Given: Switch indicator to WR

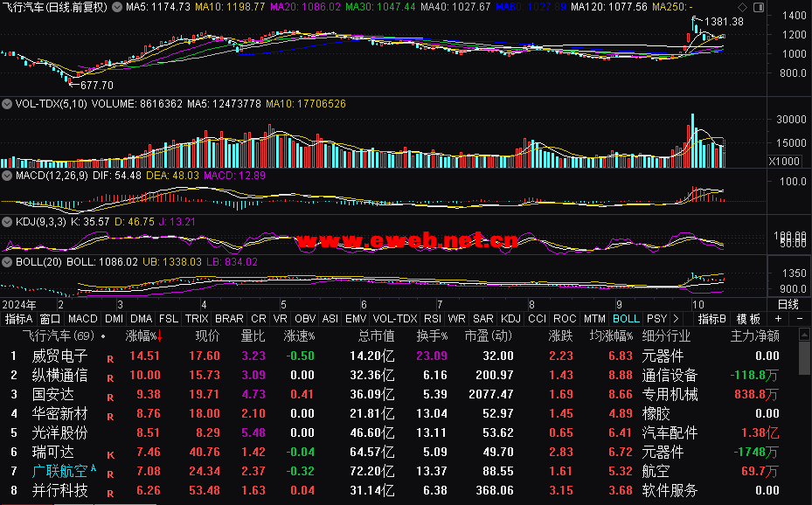Looking at the screenshot, I should pyautogui.click(x=456, y=319).
